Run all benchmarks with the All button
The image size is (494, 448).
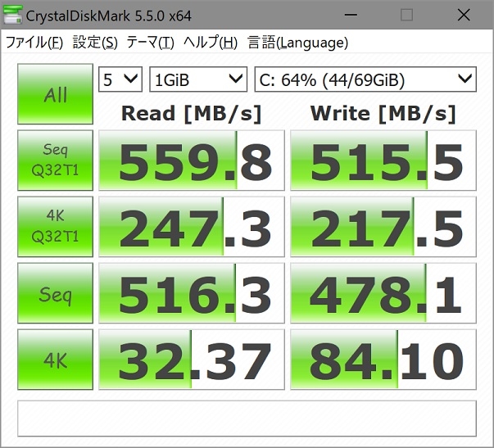point(56,94)
